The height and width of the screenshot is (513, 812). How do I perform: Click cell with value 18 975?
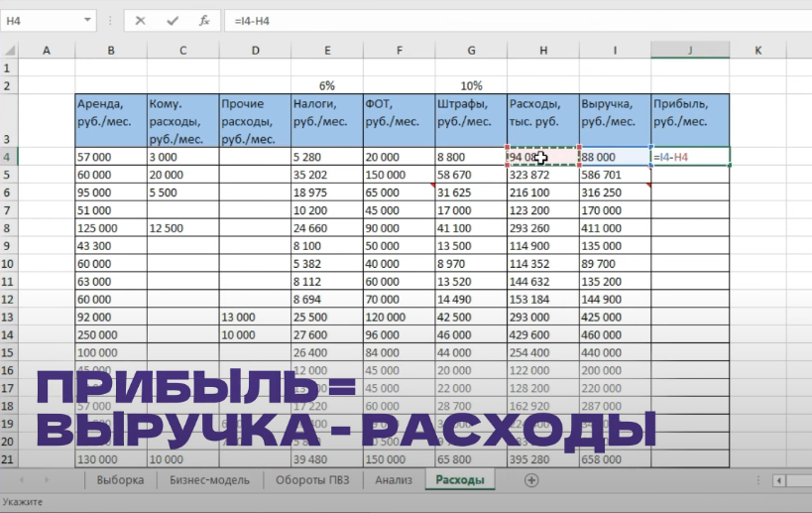327,192
